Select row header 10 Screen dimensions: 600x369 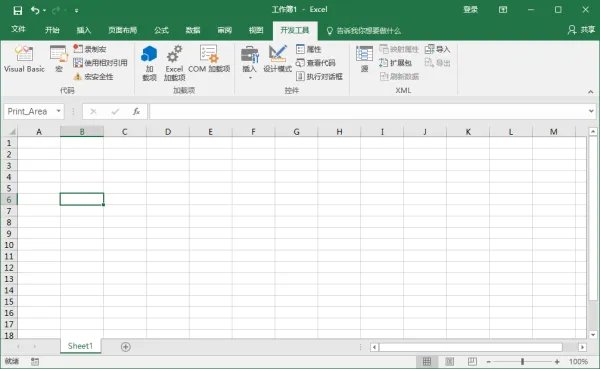[9, 245]
